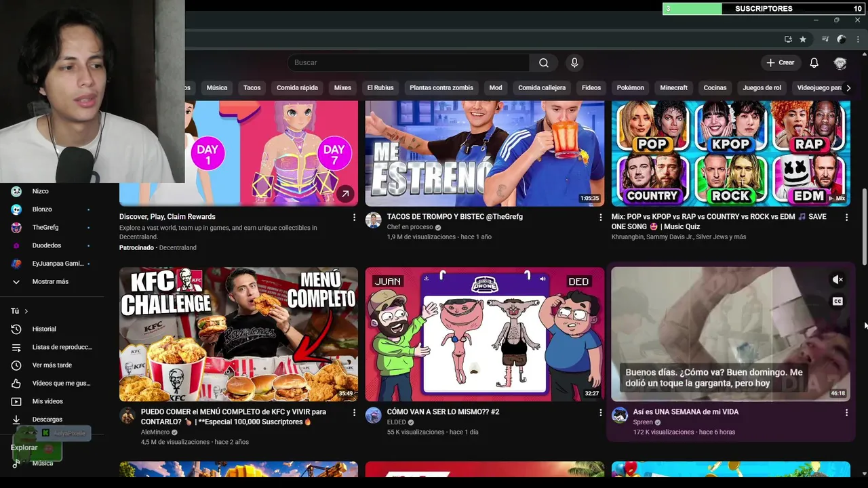Screen dimensions: 868x488
Task: Open the notifications bell
Action: [x=814, y=62]
